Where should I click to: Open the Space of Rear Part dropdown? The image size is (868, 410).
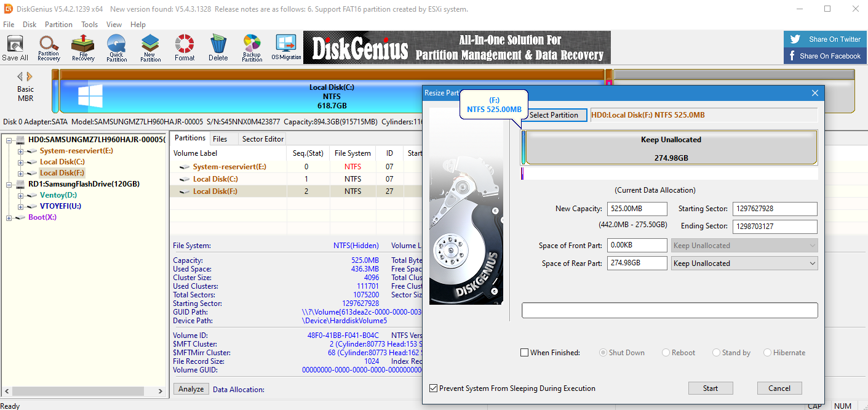coord(744,263)
